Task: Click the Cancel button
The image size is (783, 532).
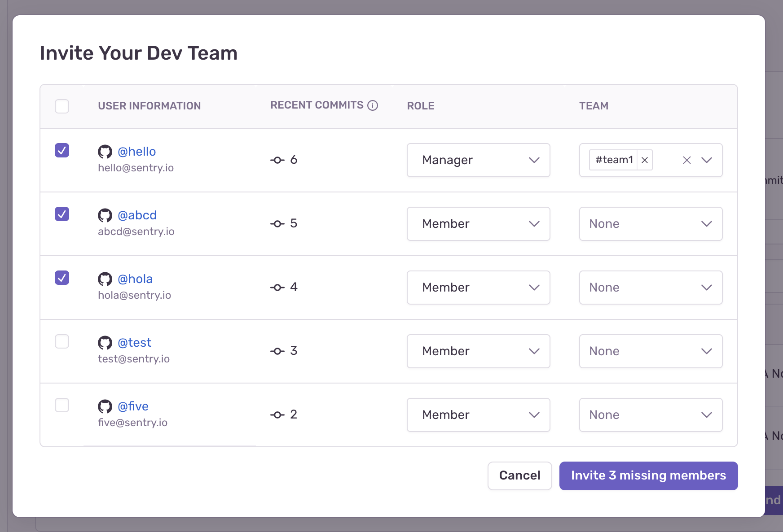Action: pos(519,475)
